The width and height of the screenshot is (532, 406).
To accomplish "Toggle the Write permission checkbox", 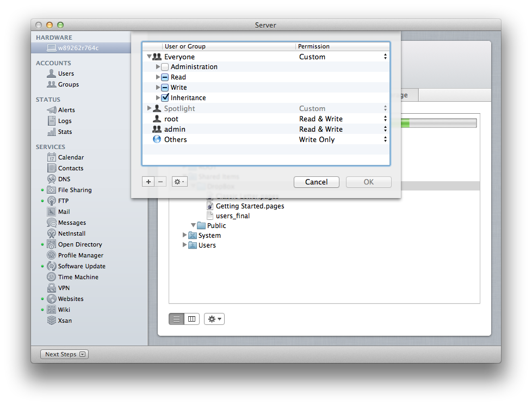I will (165, 88).
